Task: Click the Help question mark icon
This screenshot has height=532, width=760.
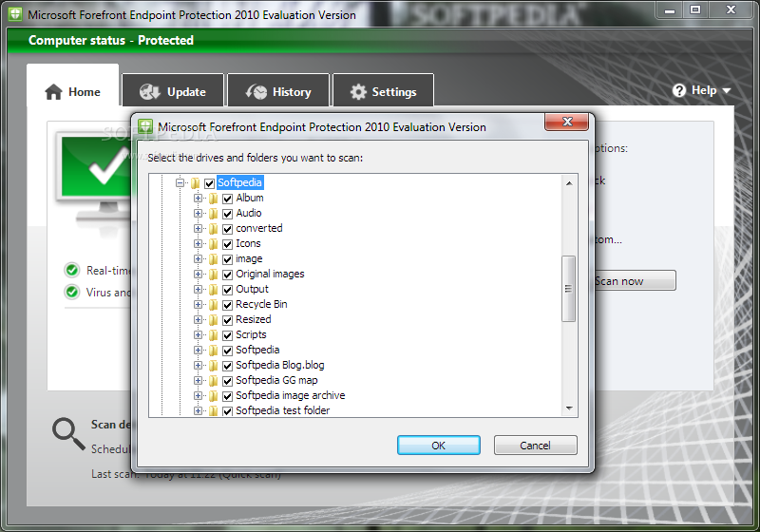Action: coord(679,90)
